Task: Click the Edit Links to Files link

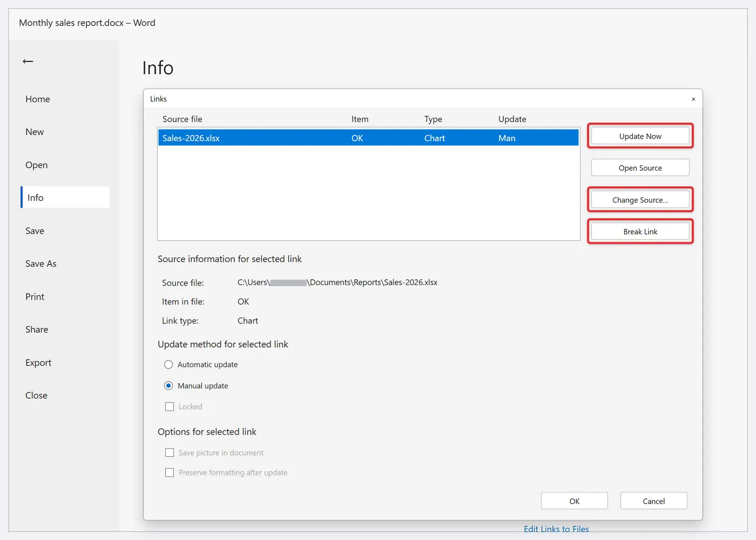Action: [x=556, y=529]
